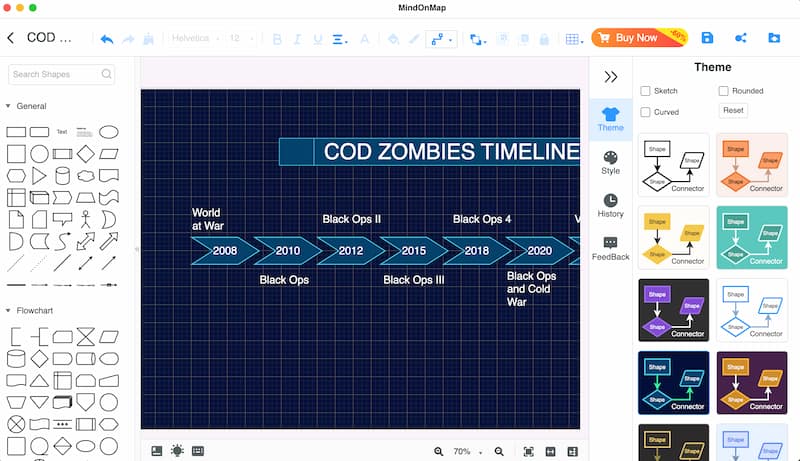Toggle italic text formatting
Image resolution: width=800 pixels, height=461 pixels.
pyautogui.click(x=297, y=39)
